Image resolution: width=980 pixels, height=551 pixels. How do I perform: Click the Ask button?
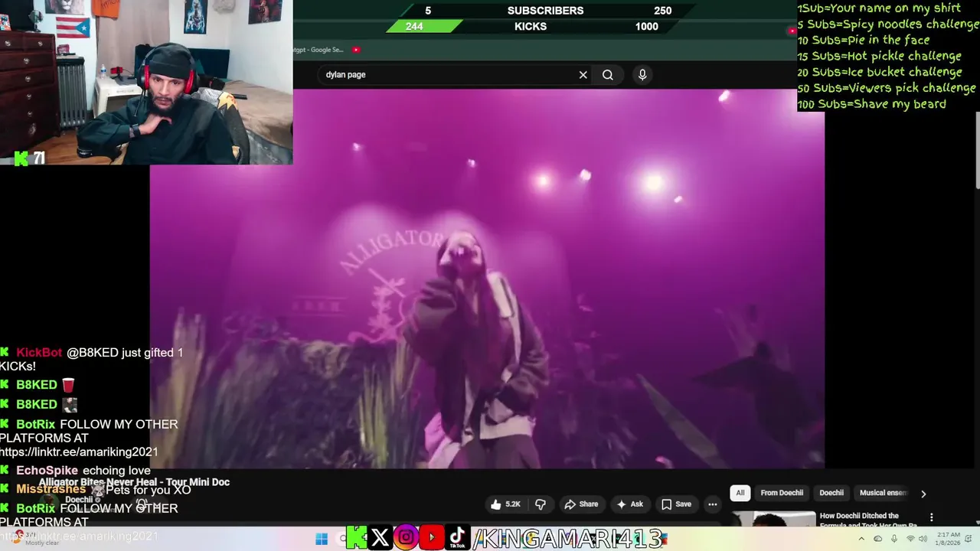click(x=631, y=504)
